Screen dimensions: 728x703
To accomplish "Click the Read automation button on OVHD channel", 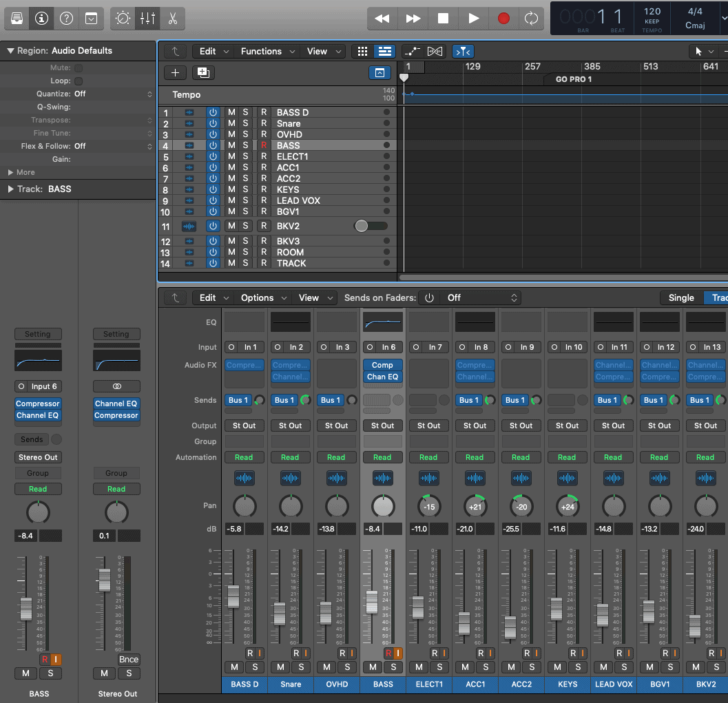I will 336,457.
